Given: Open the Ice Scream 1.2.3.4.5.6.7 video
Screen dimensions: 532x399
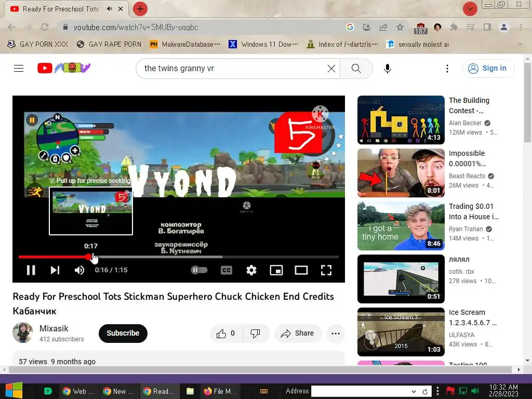Looking at the screenshot, I should click(401, 332).
